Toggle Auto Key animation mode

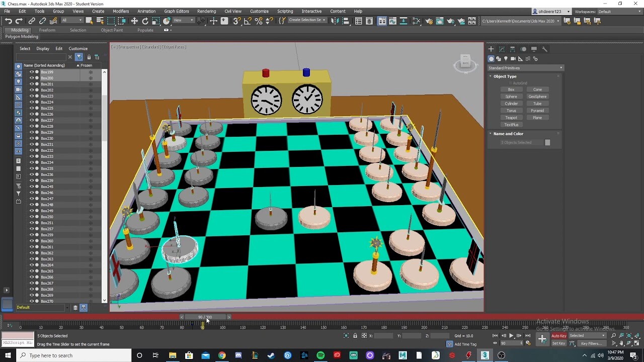point(558,335)
